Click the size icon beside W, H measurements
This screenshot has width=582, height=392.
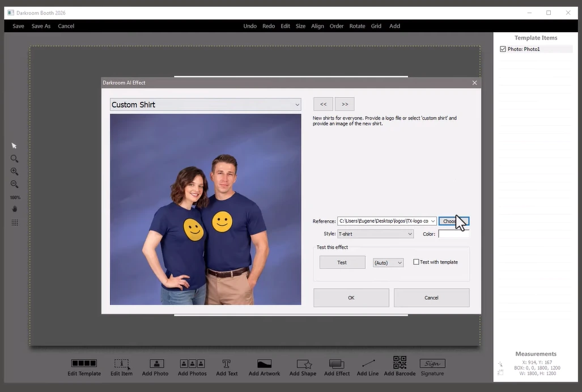coord(500,372)
